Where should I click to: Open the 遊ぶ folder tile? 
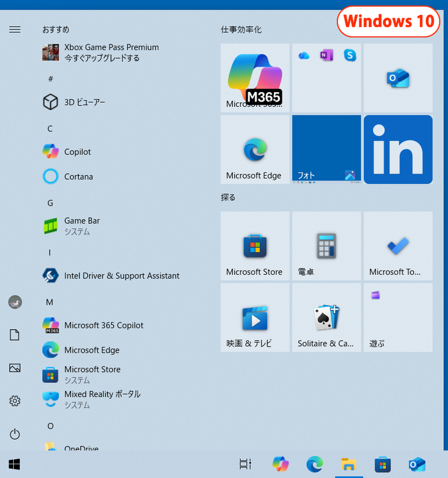point(398,317)
